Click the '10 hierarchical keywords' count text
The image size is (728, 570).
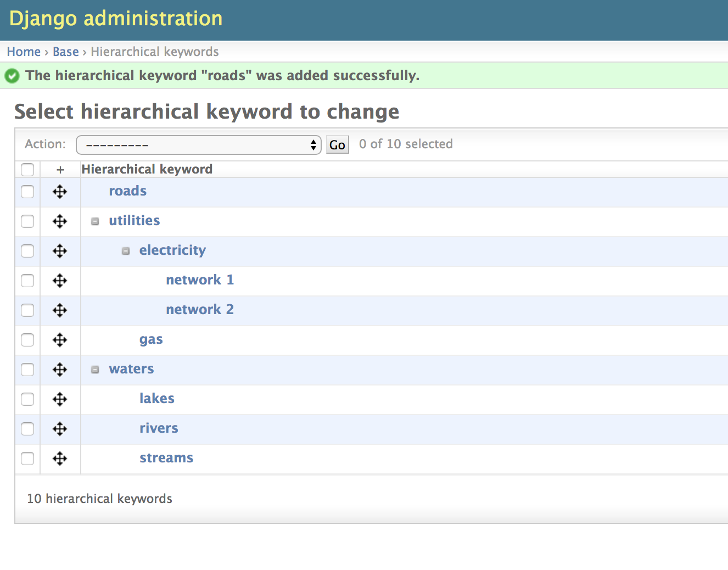point(99,499)
